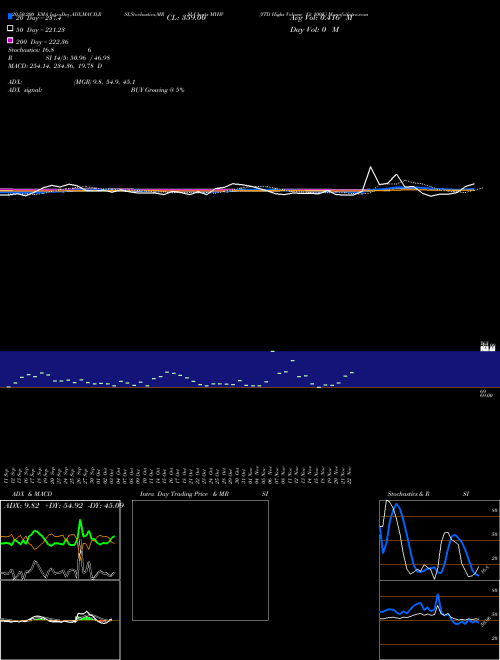The image size is (500, 660).
Task: Click the 'MACD: 234.14, 234.36, 19.78 D' line
Action: pos(55,66)
